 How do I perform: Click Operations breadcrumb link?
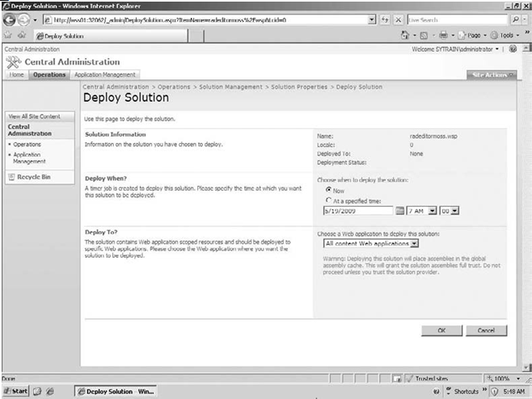tap(174, 86)
